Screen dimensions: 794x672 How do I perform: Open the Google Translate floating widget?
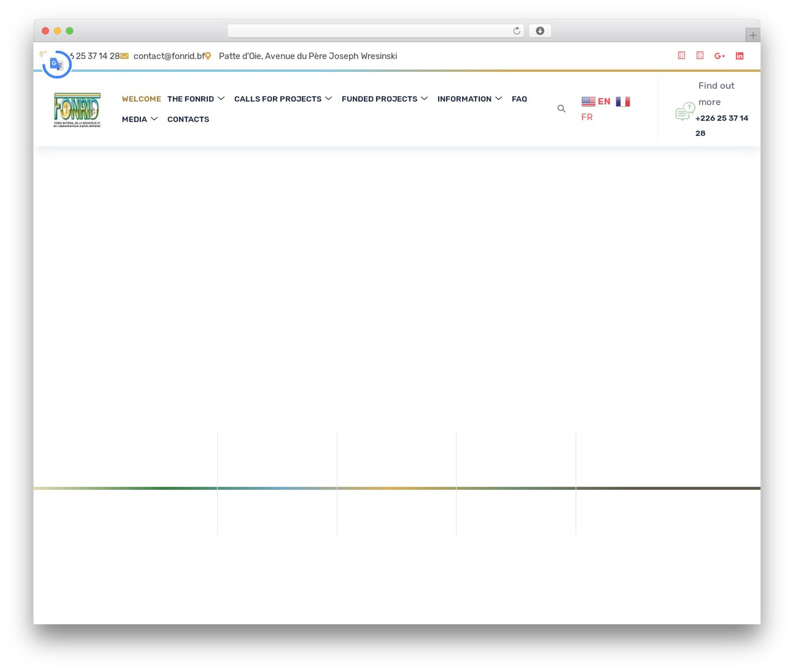click(x=56, y=64)
